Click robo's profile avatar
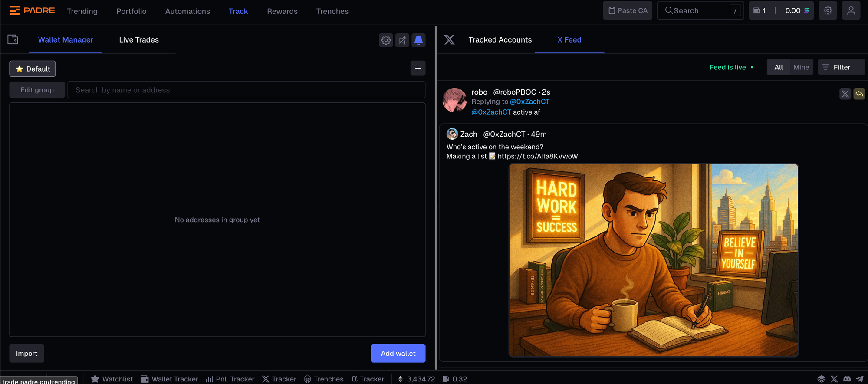Viewport: 868px width, 384px height. click(x=454, y=100)
